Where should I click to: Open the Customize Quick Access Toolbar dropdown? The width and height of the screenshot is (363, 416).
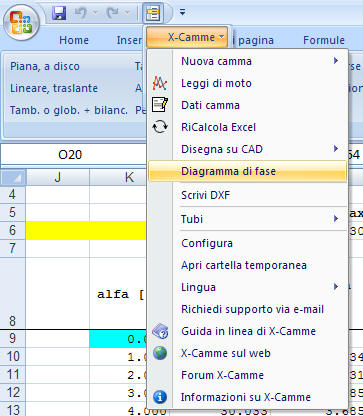182,13
